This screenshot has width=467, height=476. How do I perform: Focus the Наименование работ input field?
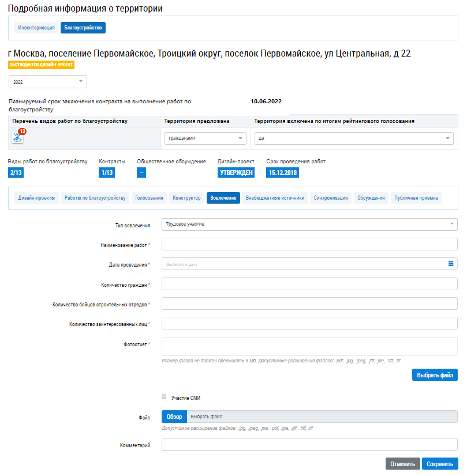pyautogui.click(x=309, y=245)
